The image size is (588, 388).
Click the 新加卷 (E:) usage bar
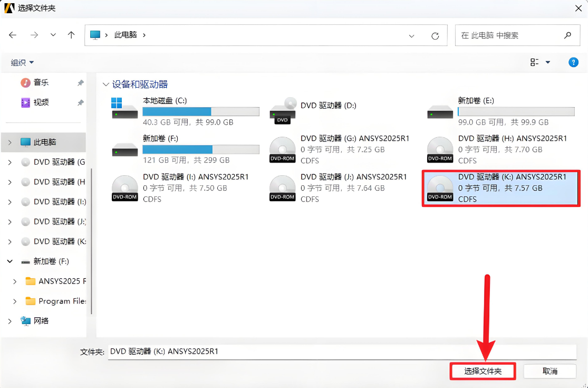516,111
